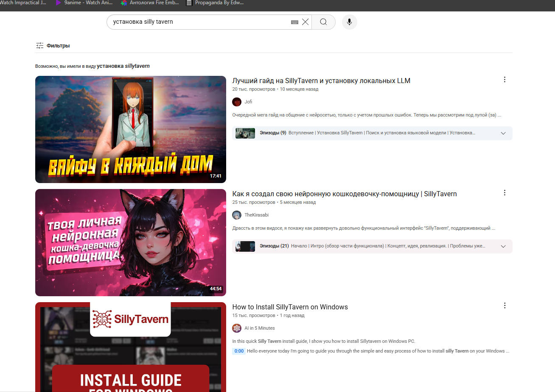Open the SillyTavern Install Guide thumbnail
The width and height of the screenshot is (555, 392).
tap(131, 347)
